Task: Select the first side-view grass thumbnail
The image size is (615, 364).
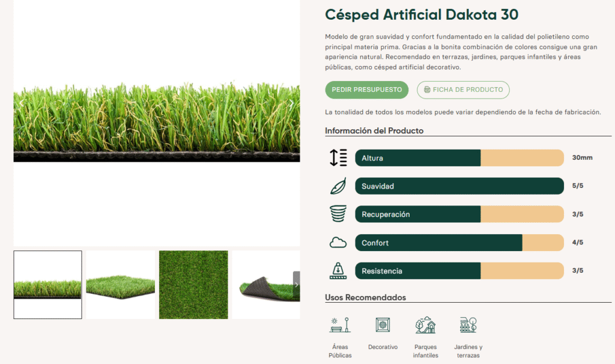Action: pyautogui.click(x=48, y=285)
